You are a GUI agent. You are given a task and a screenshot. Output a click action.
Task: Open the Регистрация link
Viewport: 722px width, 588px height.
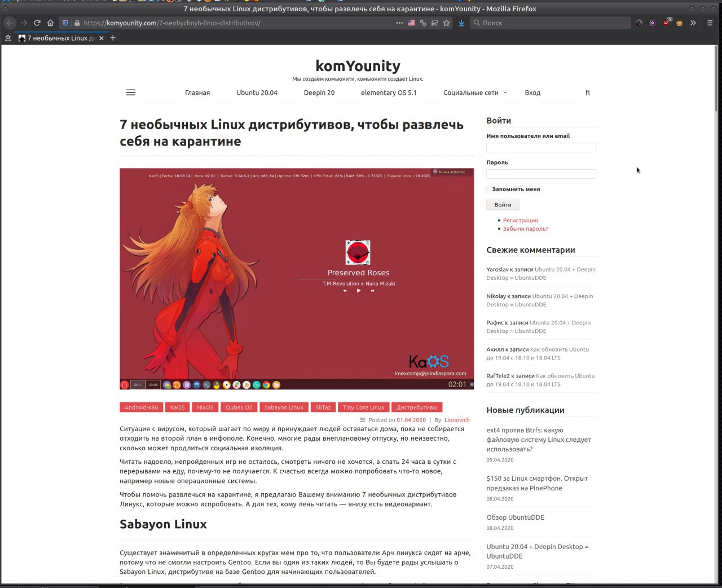(x=520, y=221)
